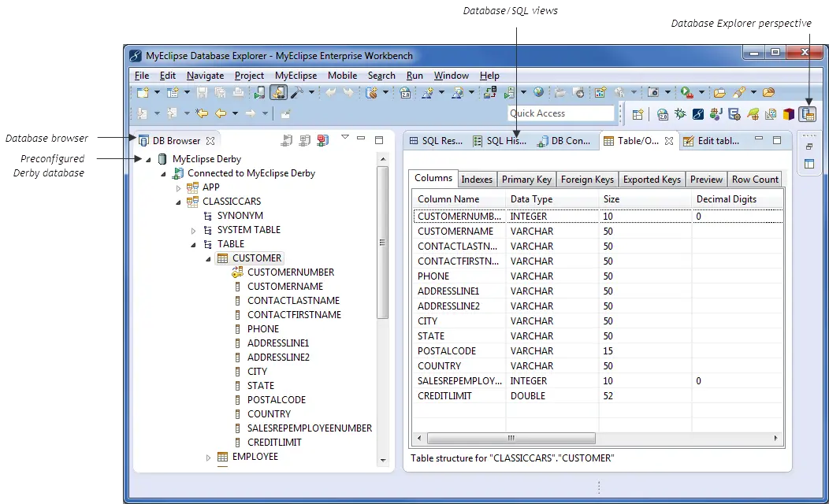Click the DB Browser vertical scrollbar thumb

pos(382,243)
